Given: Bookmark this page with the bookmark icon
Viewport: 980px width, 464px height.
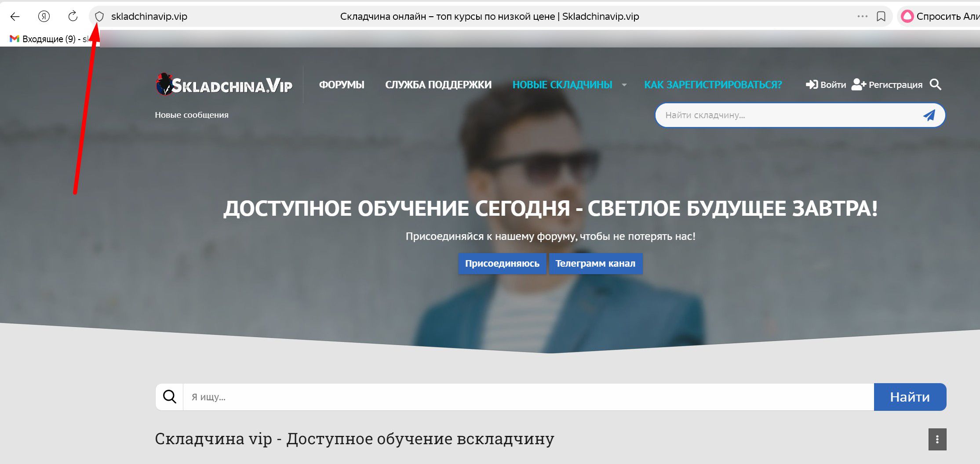Looking at the screenshot, I should pos(881,17).
